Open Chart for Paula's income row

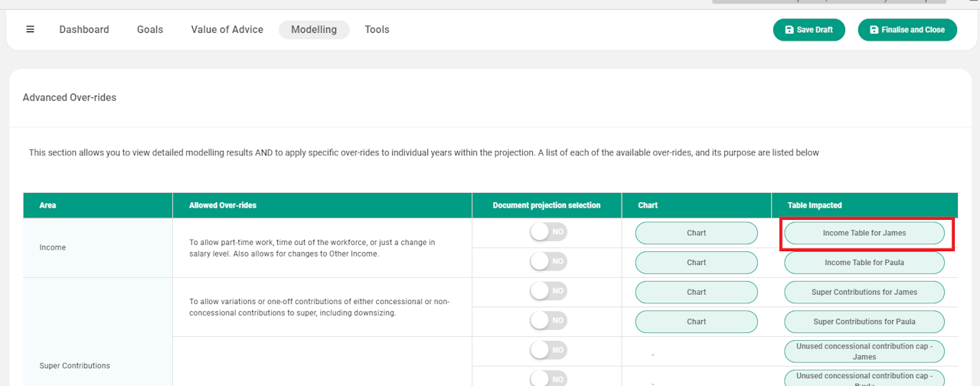click(x=696, y=263)
